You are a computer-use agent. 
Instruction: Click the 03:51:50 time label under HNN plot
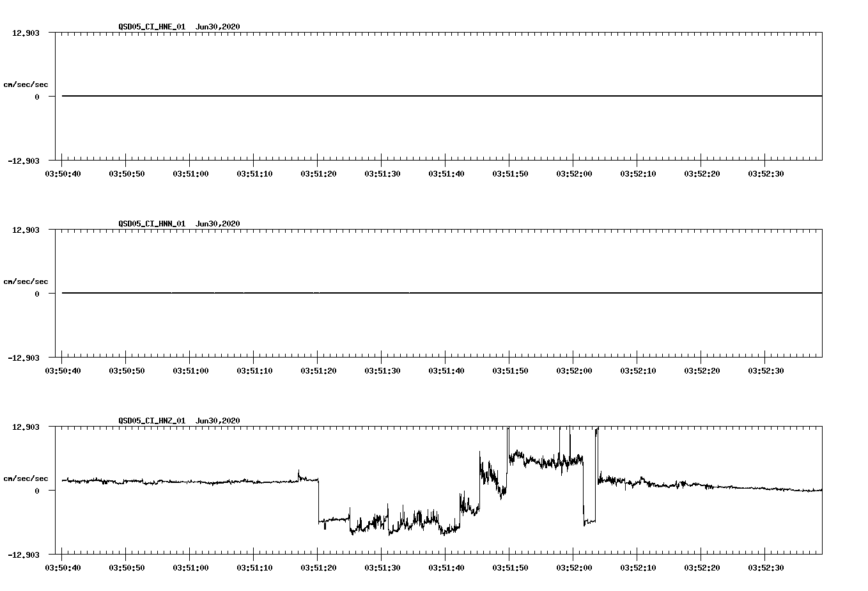(x=510, y=371)
